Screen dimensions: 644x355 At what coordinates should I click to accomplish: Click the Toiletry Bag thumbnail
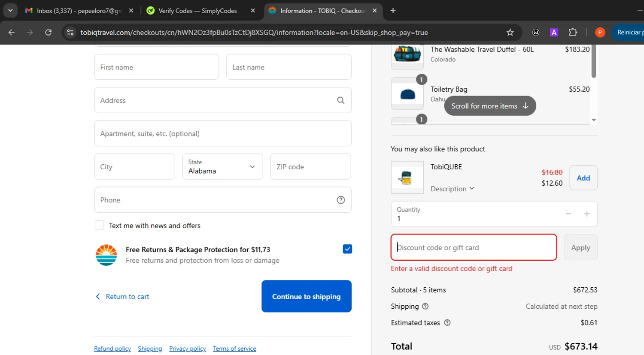[407, 94]
